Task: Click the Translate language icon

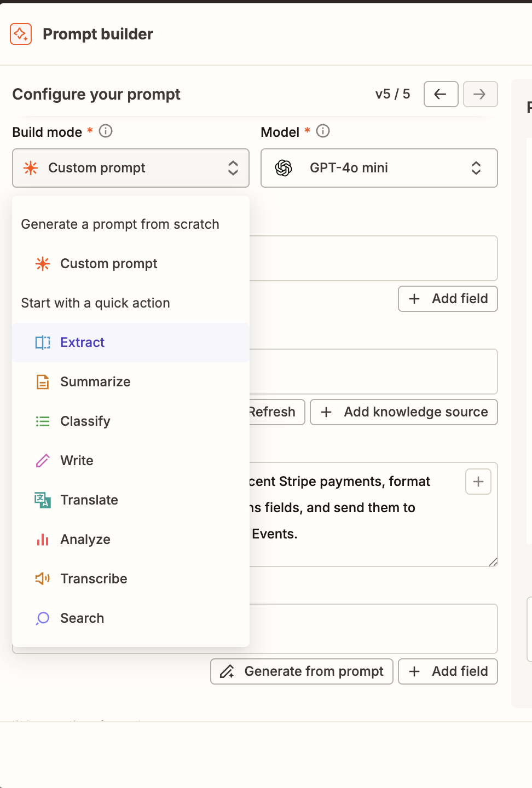Action: click(43, 500)
